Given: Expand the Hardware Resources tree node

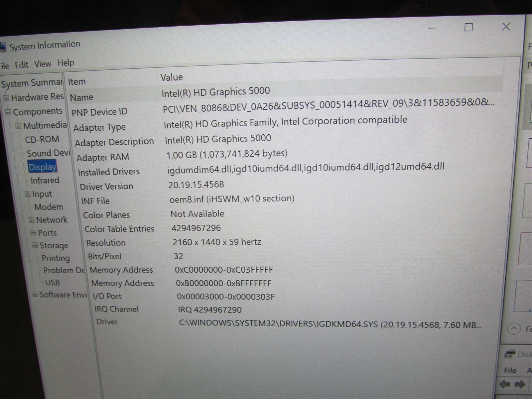Looking at the screenshot, I should (x=6, y=98).
